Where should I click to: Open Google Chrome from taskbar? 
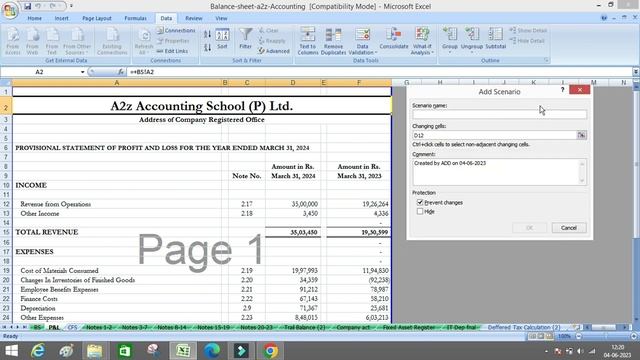[270, 351]
